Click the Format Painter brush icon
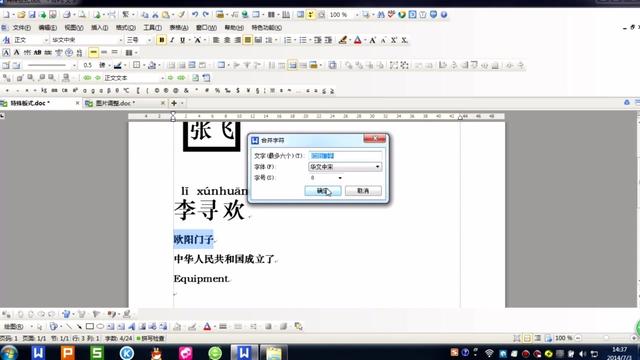 point(181,15)
